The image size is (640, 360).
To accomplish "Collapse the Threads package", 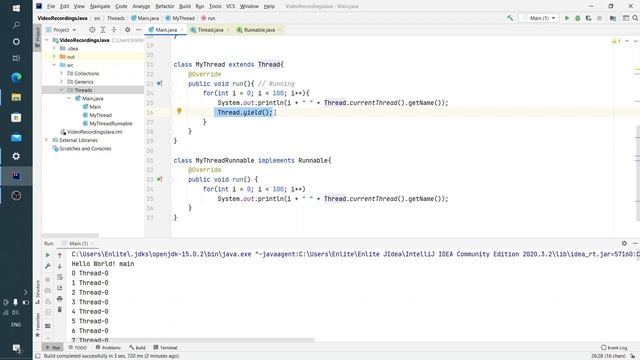I will [62, 90].
